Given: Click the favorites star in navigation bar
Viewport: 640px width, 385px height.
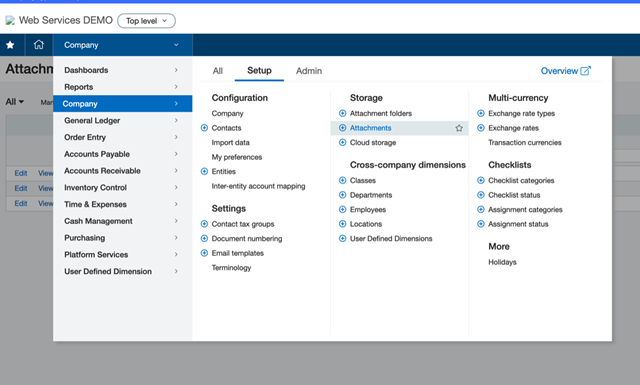Looking at the screenshot, I should pyautogui.click(x=10, y=45).
